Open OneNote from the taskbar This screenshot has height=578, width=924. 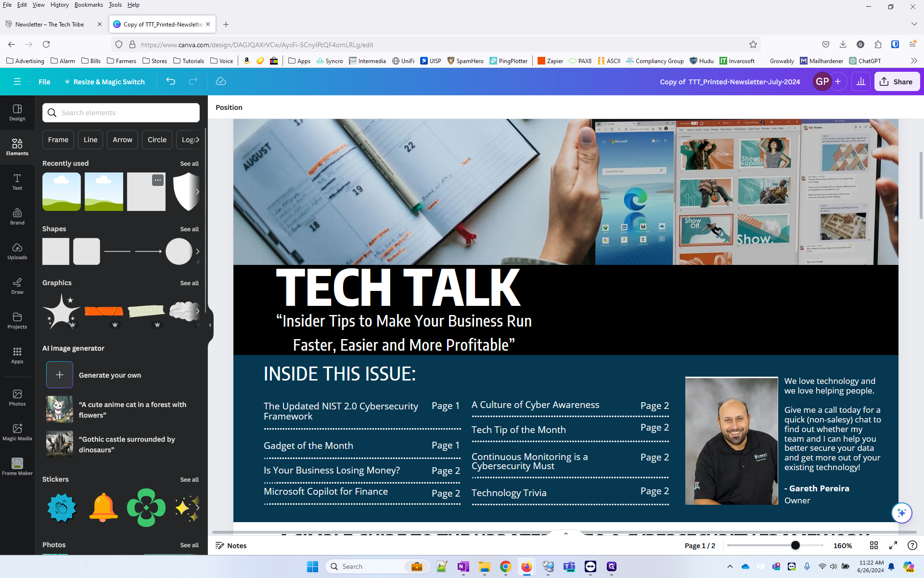463,566
